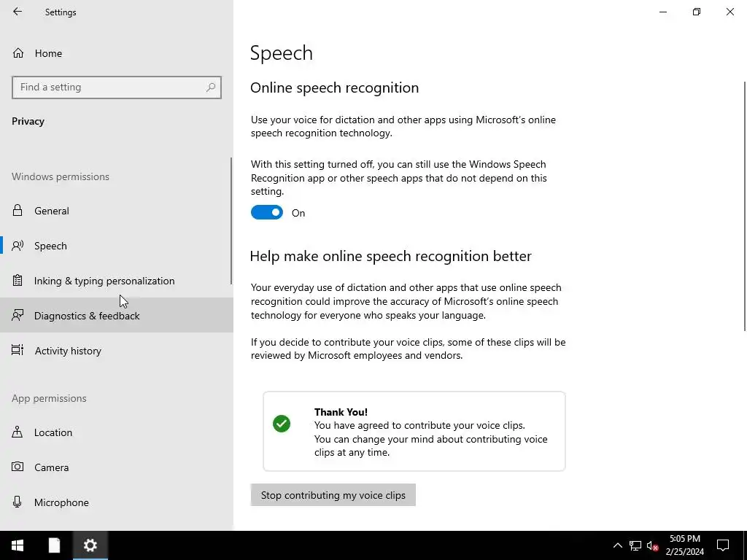Click the Location pin icon

point(18,432)
